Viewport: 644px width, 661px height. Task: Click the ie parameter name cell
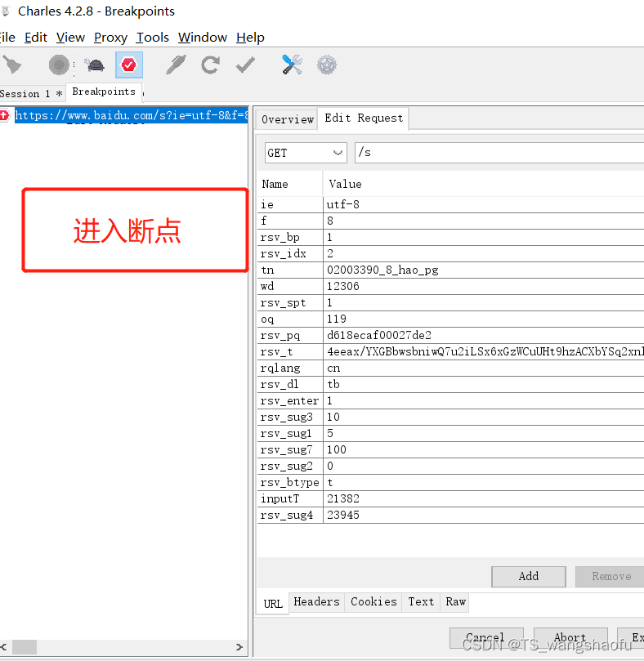point(290,205)
